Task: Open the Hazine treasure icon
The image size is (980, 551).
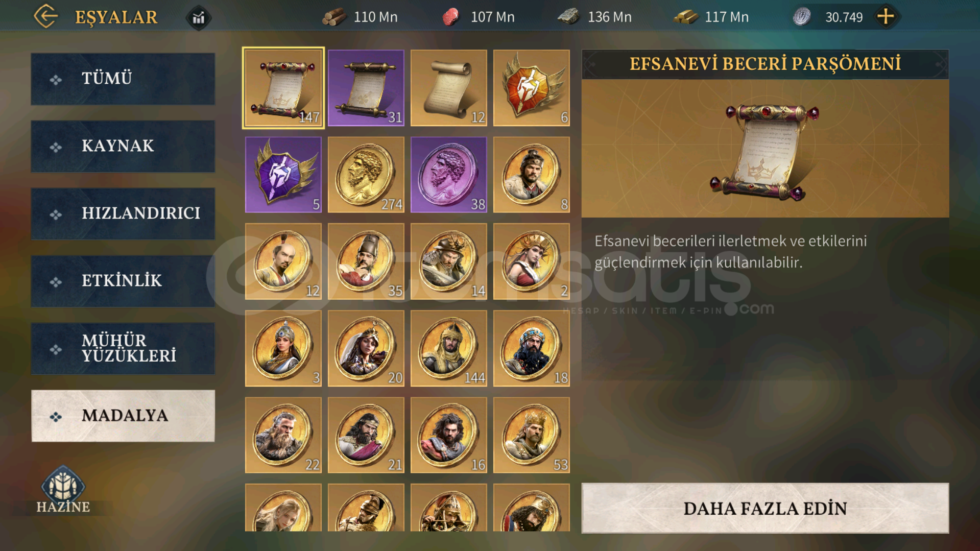Action: [63, 489]
